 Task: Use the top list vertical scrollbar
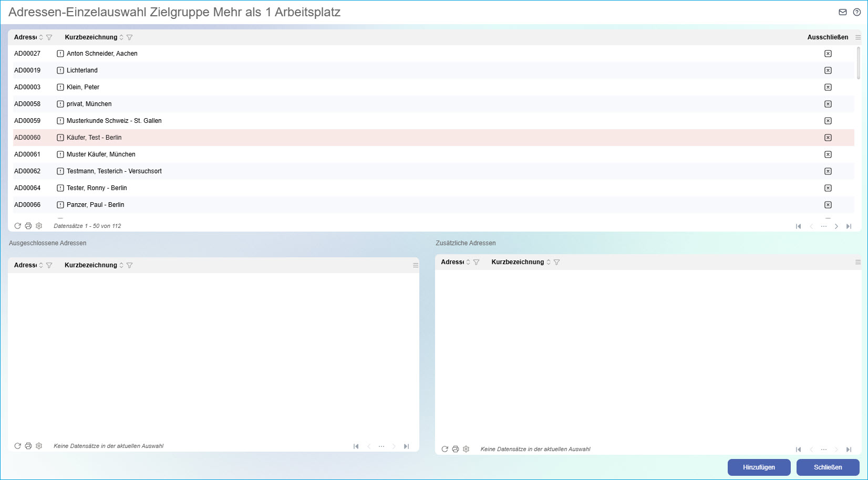pyautogui.click(x=859, y=63)
